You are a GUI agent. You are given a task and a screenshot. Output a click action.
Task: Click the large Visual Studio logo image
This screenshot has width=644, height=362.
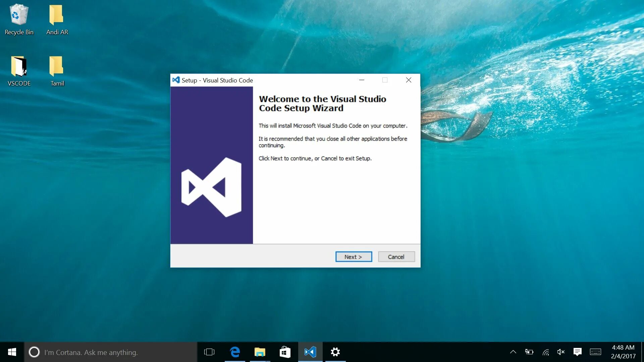tap(212, 187)
